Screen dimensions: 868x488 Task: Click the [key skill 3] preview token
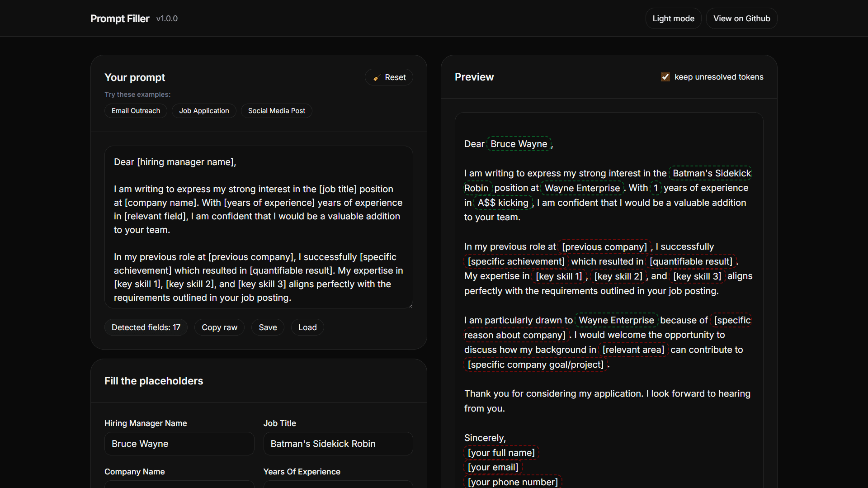click(697, 276)
